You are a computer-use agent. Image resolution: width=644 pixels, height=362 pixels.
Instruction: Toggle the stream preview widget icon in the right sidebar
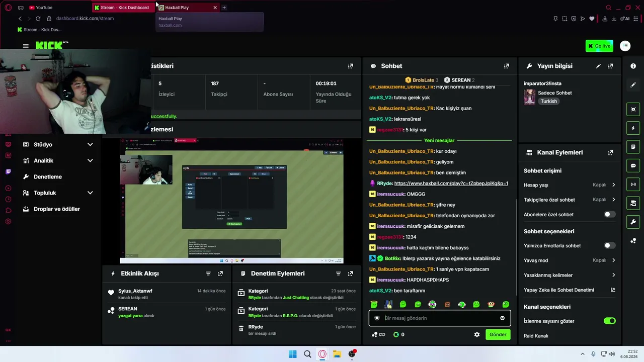[x=633, y=109]
